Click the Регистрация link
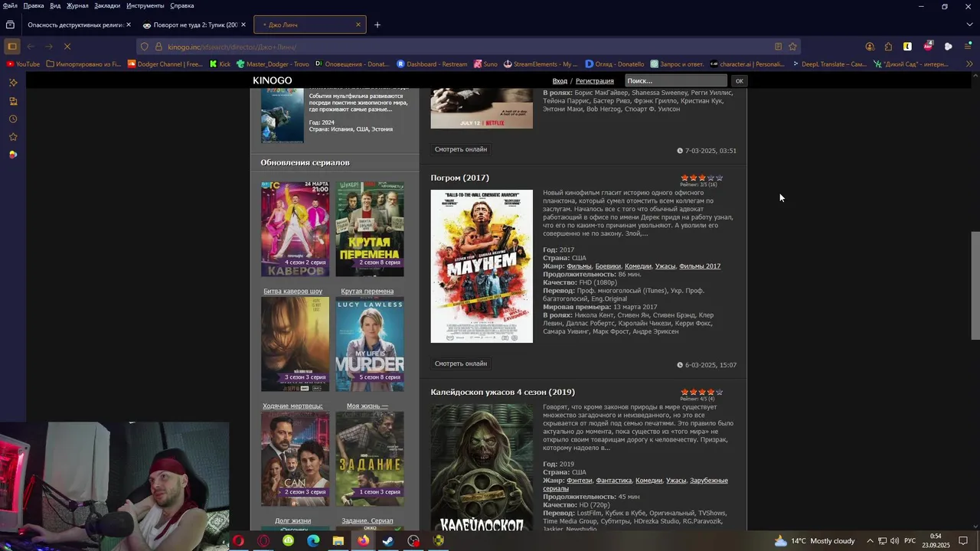This screenshot has width=980, height=551. [595, 81]
